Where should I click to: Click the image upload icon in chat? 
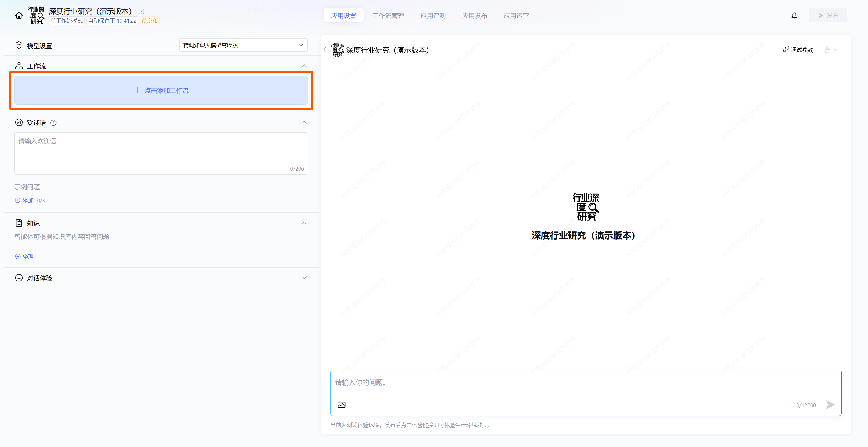point(341,405)
